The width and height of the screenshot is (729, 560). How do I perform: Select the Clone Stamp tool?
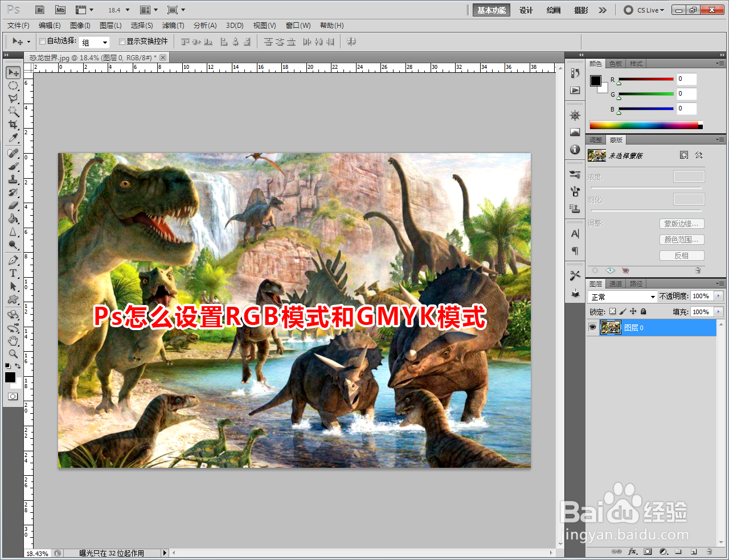point(13,180)
